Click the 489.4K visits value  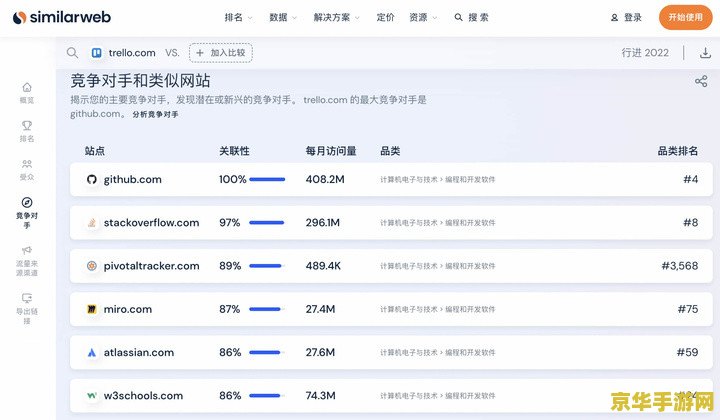click(x=323, y=266)
